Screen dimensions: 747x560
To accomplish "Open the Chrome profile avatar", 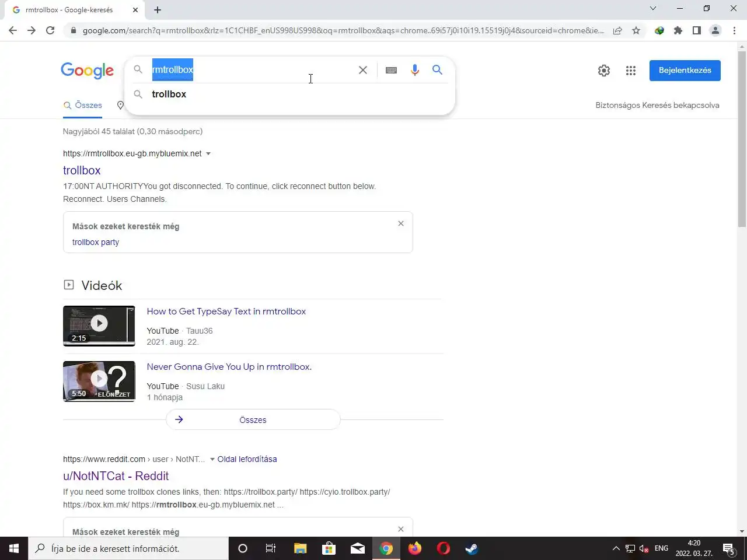I will coord(715,30).
